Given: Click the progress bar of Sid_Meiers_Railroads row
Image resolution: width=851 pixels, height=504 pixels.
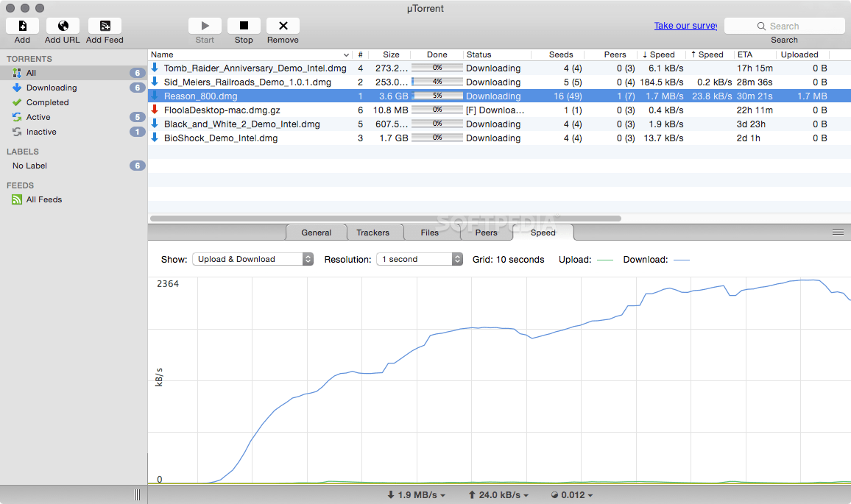Looking at the screenshot, I should [437, 82].
